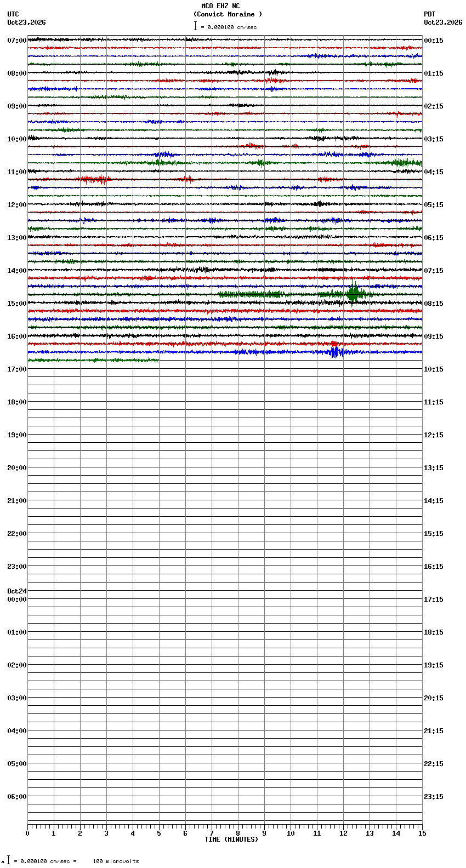466x868 pixels.
Task: Click the blue seismic event near 16:30 row
Action: (x=336, y=352)
